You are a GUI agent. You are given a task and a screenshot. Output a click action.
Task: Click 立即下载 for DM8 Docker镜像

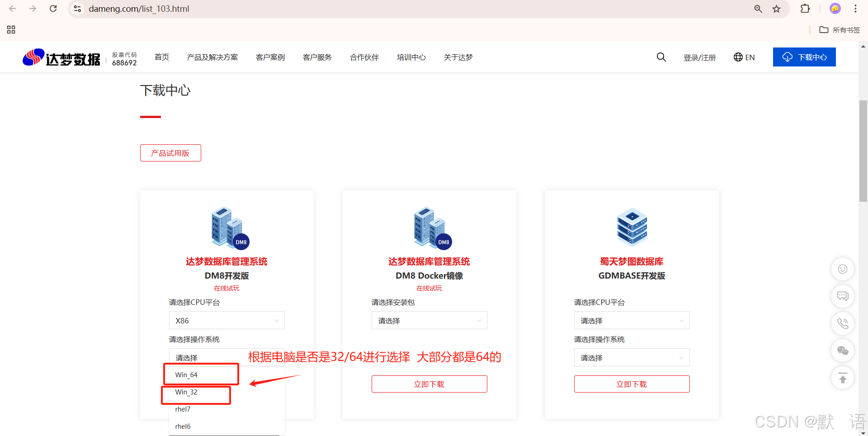click(429, 384)
